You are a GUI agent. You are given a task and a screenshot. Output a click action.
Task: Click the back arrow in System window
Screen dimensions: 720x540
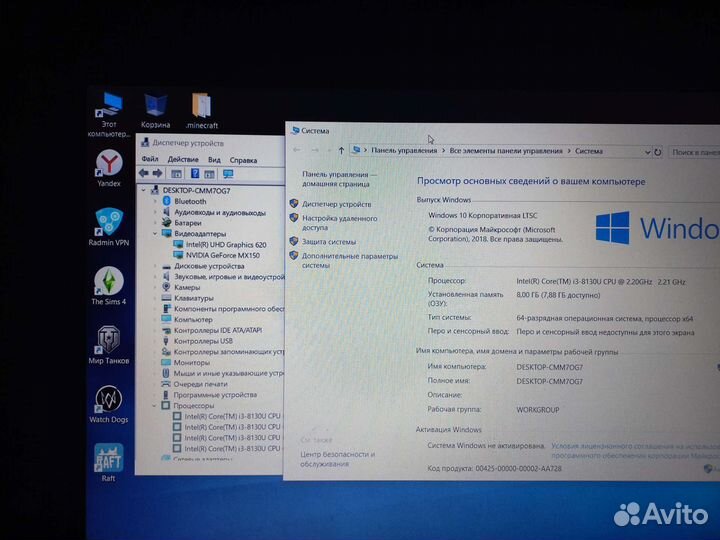point(297,150)
